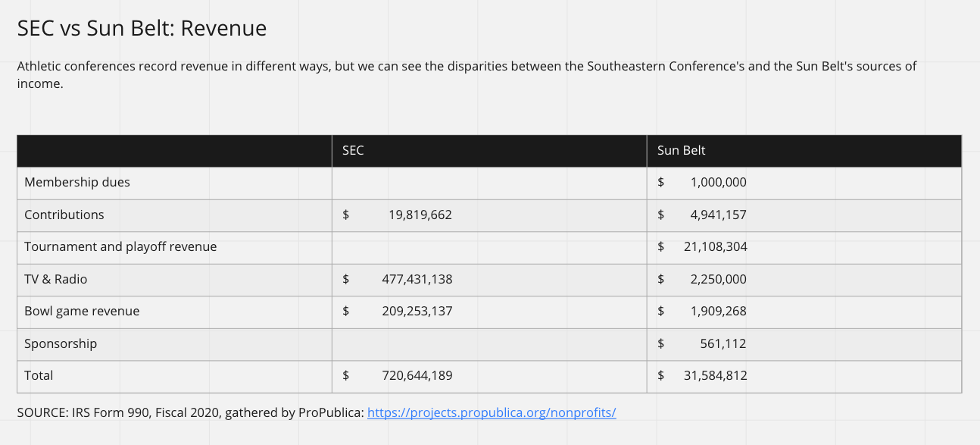This screenshot has width=980, height=445.
Task: Select the Contributions row label
Action: [64, 215]
